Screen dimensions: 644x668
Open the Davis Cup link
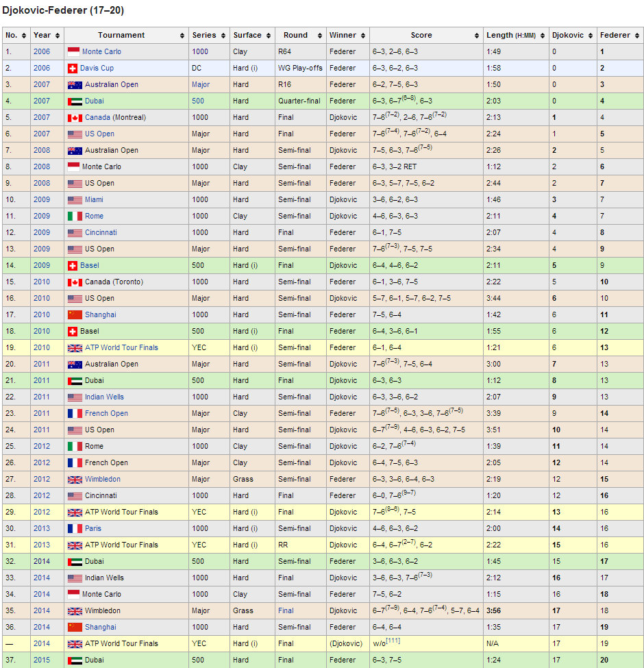coord(97,68)
